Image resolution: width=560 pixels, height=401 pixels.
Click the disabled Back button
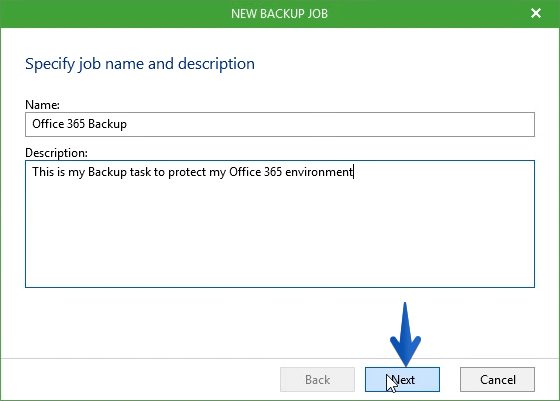[318, 379]
